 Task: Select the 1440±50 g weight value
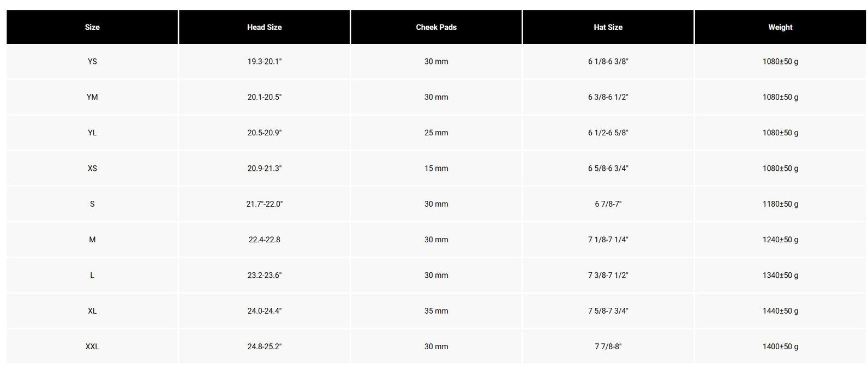tap(780, 311)
